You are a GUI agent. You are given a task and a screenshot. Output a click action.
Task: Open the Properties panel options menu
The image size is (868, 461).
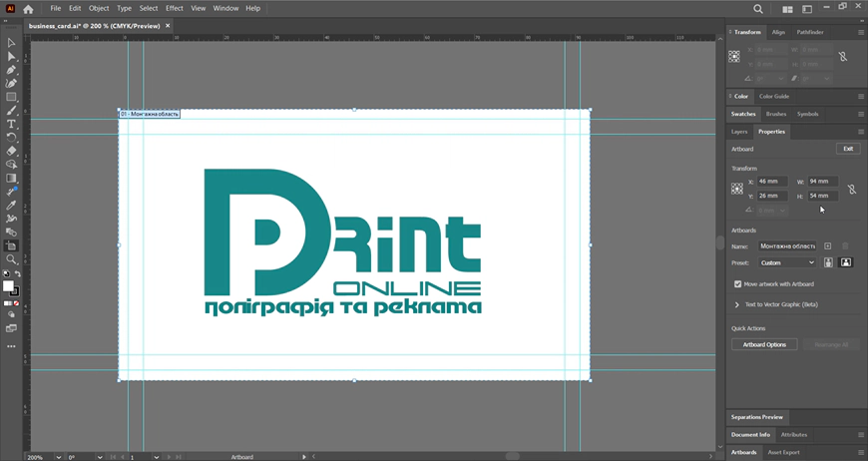tap(861, 132)
